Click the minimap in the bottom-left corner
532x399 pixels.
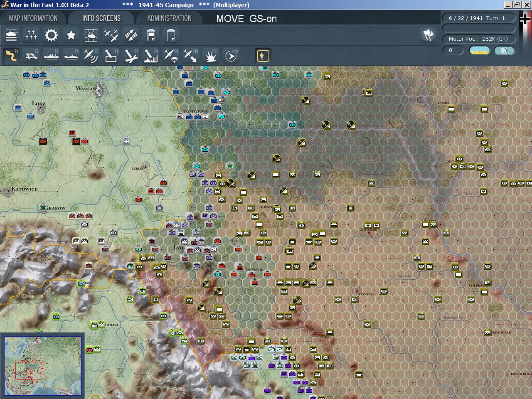coord(42,366)
